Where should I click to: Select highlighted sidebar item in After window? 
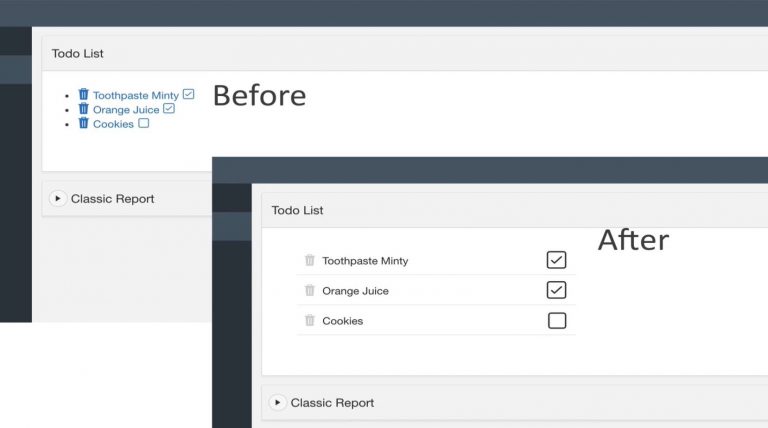[232, 226]
